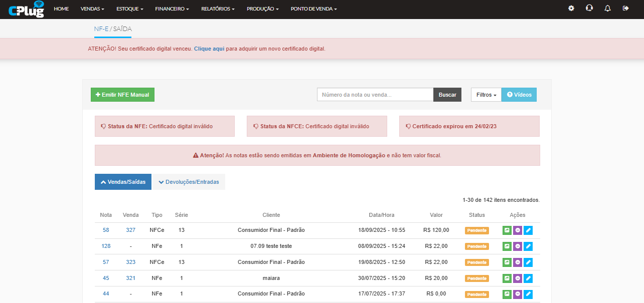Click purple minus icon for note 45
Screen dimensions: 644x303
coord(518,278)
